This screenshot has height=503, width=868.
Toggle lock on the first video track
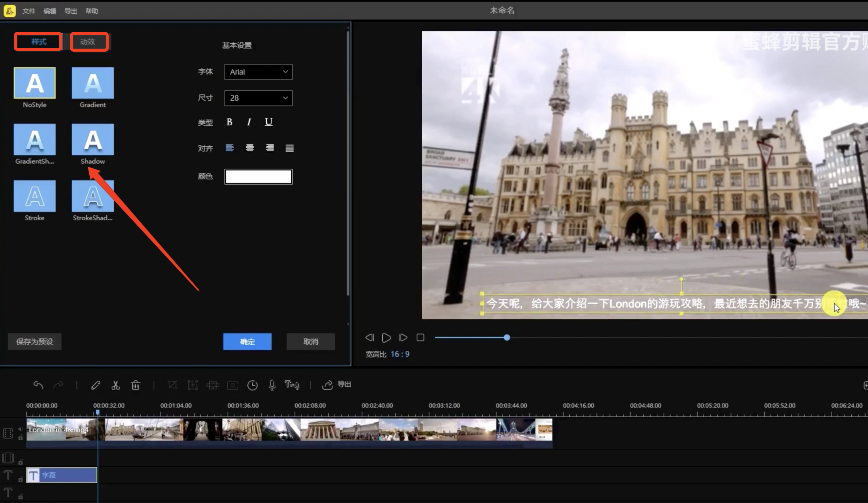[21, 438]
